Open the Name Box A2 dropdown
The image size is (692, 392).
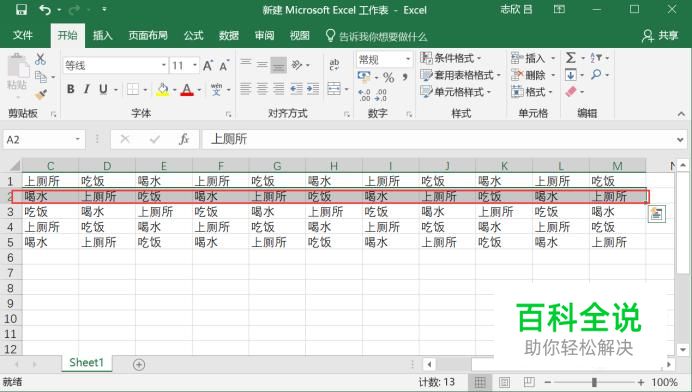[78, 139]
